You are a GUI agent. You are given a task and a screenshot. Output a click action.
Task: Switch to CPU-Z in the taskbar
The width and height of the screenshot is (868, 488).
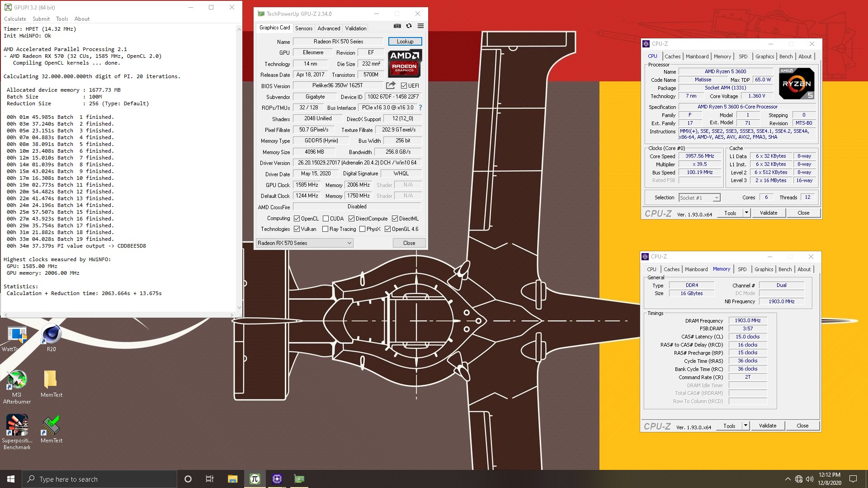277,479
